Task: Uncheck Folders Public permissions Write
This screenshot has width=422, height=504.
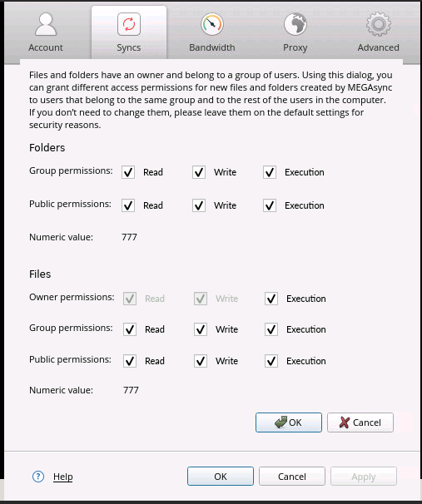Action: click(x=199, y=205)
